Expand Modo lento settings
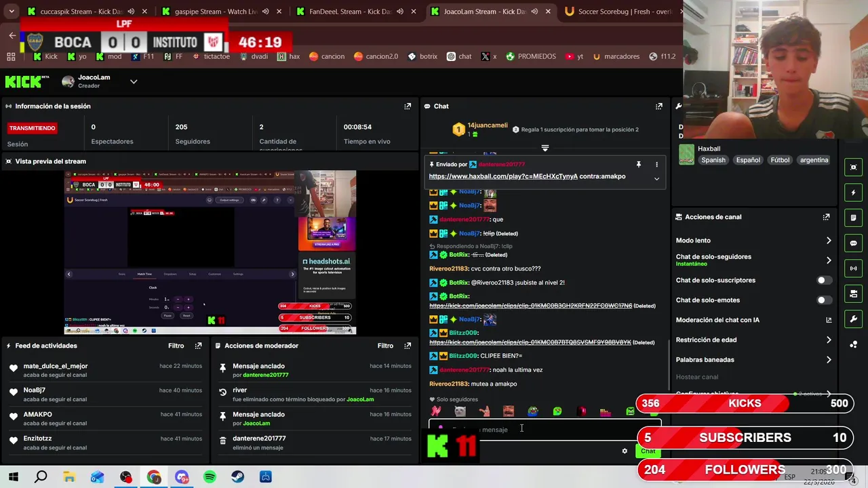This screenshot has width=868, height=488. (828, 241)
